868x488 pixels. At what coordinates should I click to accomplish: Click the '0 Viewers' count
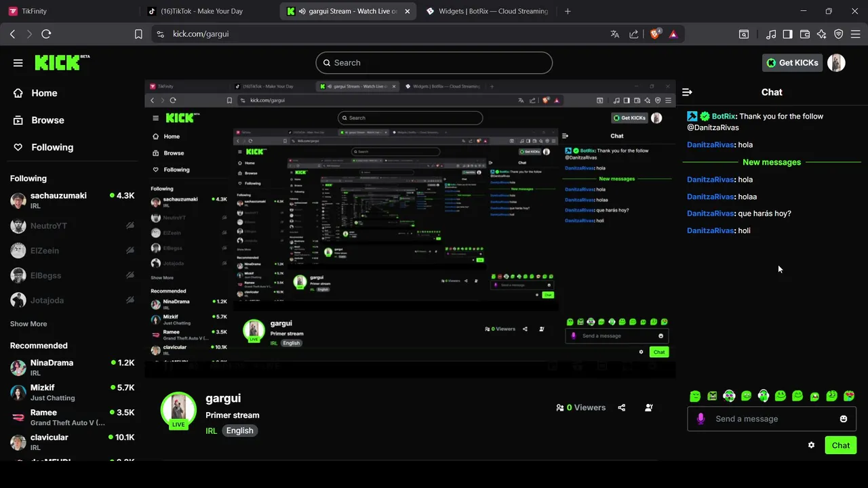[580, 407]
